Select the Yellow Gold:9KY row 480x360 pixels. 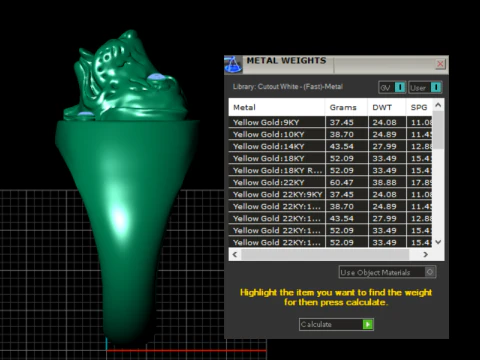pos(330,122)
